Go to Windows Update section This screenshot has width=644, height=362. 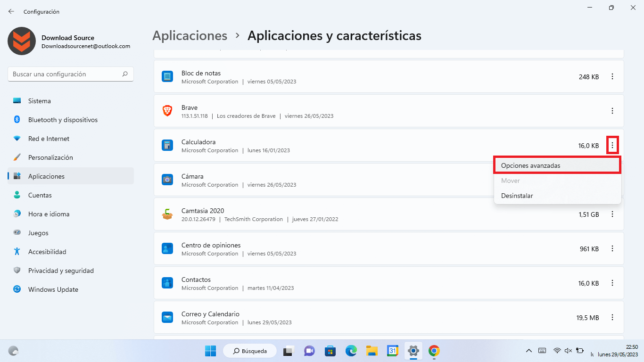click(71, 289)
